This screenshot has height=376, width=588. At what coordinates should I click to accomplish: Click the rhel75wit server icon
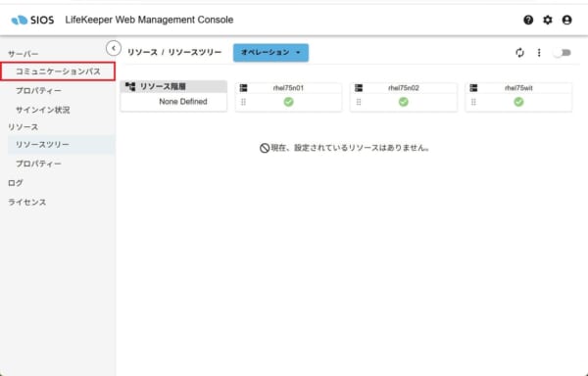473,88
